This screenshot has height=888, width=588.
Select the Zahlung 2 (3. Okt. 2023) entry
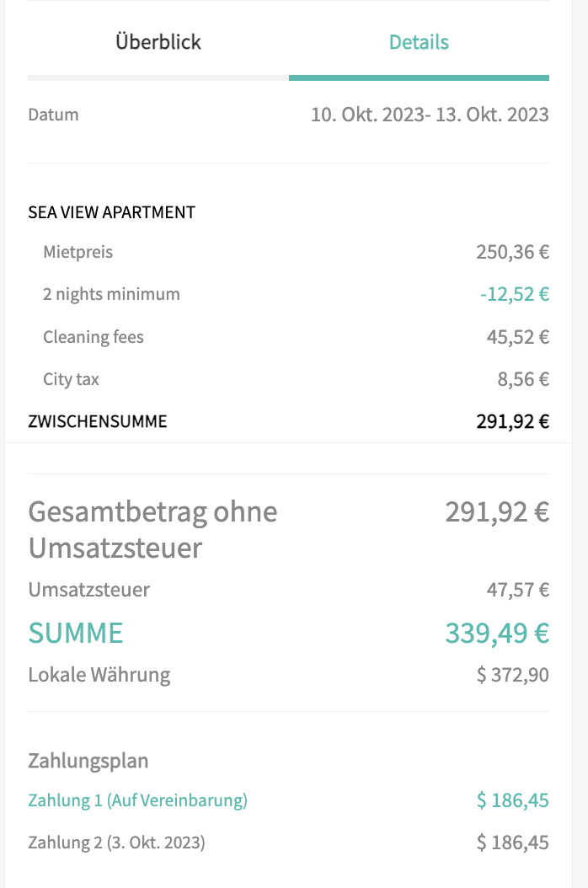[116, 843]
